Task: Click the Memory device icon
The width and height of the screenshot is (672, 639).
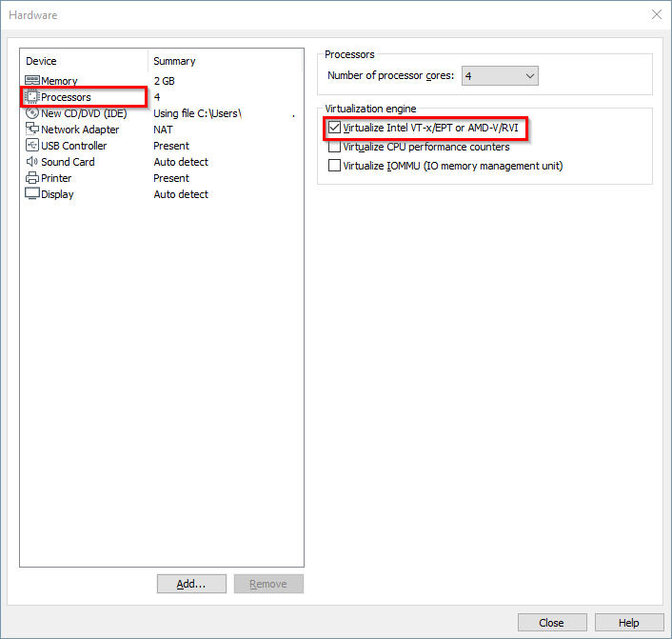Action: tap(32, 80)
